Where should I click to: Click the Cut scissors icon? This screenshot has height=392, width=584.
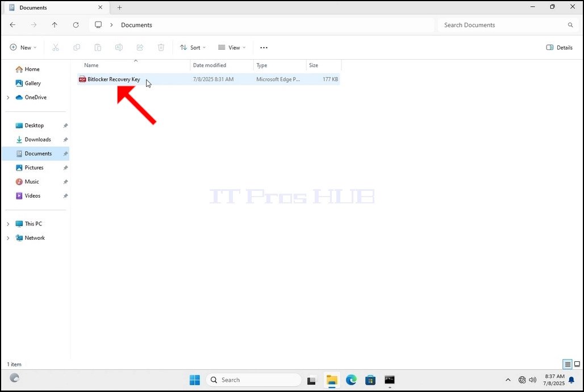point(56,47)
